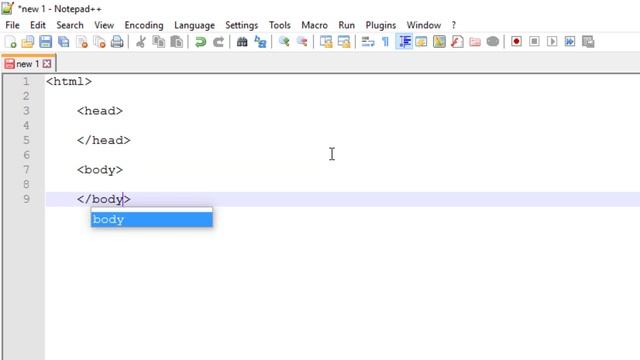This screenshot has height=360, width=640.
Task: Cut selection with the scissors icon
Action: click(x=141, y=42)
